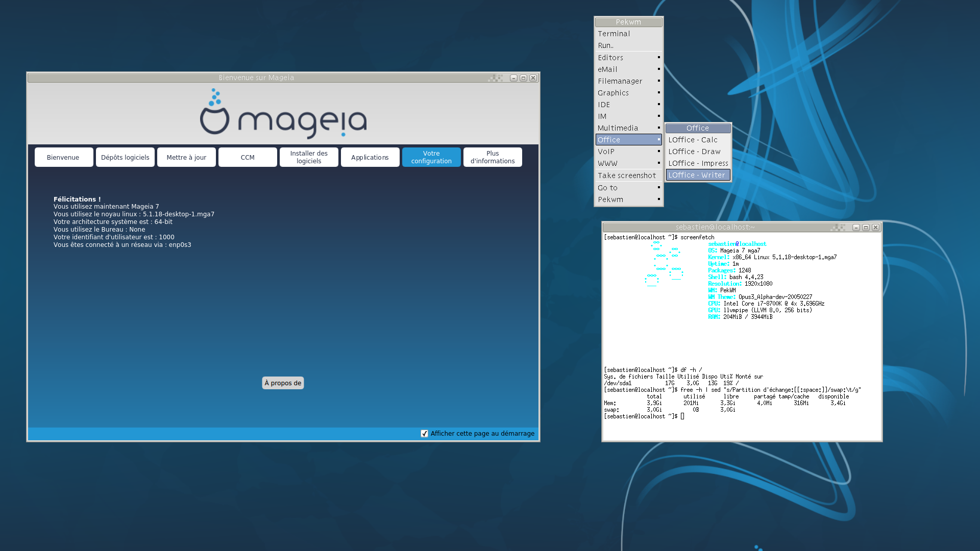
Task: Minimize the Bienvenue sur Mageia window
Action: coord(513,78)
